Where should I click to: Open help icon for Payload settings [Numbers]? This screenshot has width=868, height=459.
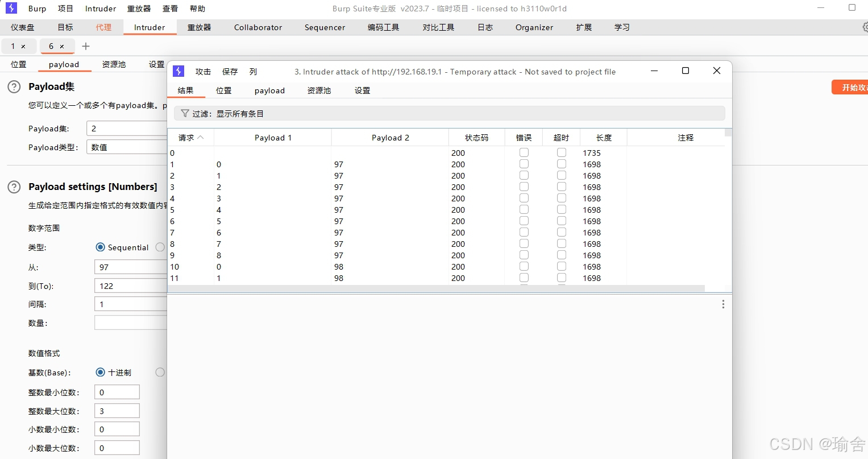pyautogui.click(x=14, y=187)
